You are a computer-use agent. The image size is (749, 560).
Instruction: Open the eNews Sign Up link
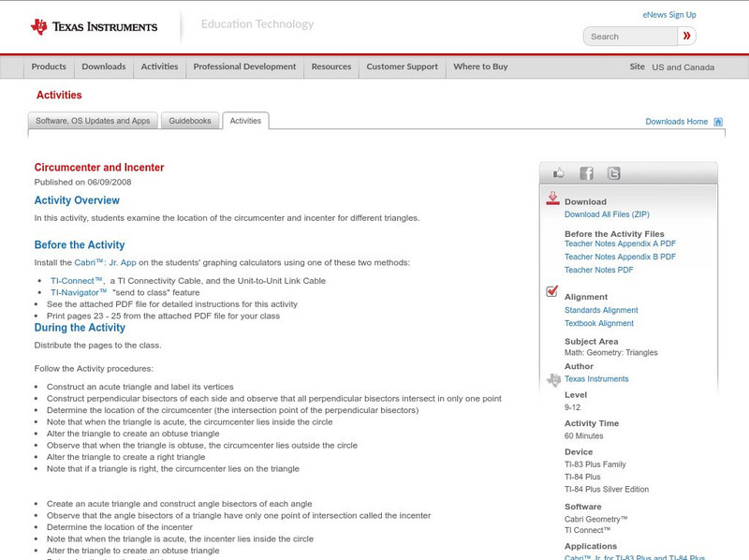[669, 15]
